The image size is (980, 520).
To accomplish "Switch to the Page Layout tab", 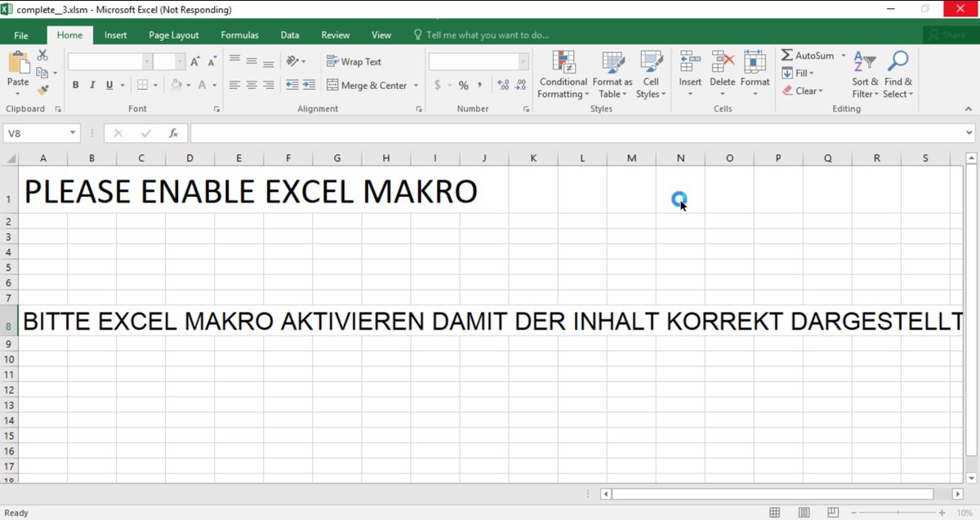I will click(x=174, y=35).
